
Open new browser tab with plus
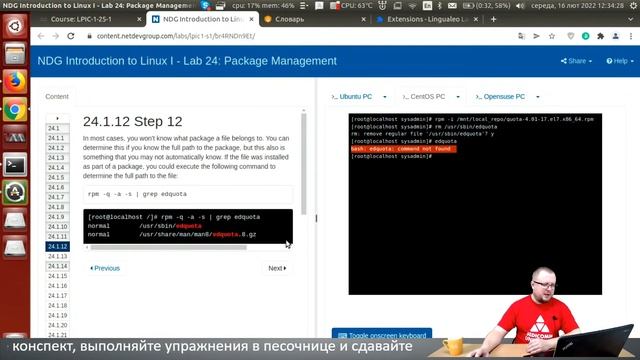493,19
